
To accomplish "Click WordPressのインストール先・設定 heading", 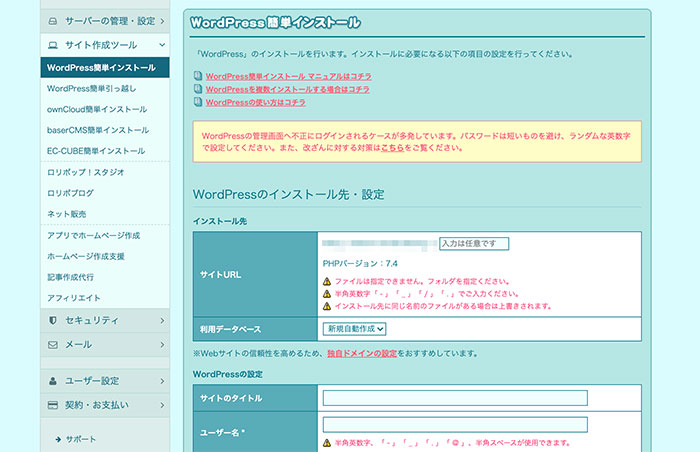I will [288, 194].
